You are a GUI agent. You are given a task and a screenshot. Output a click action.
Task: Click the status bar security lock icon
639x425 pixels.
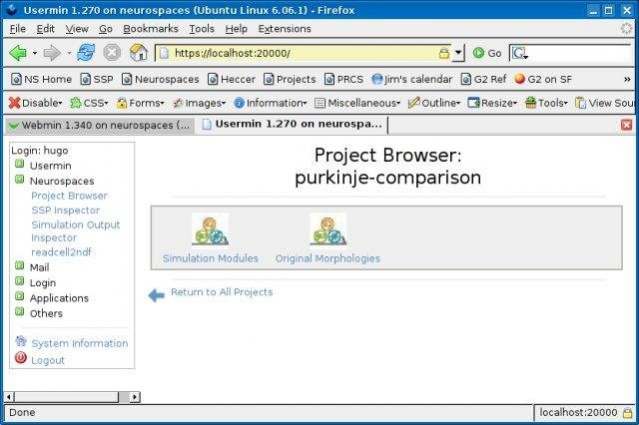tap(628, 413)
